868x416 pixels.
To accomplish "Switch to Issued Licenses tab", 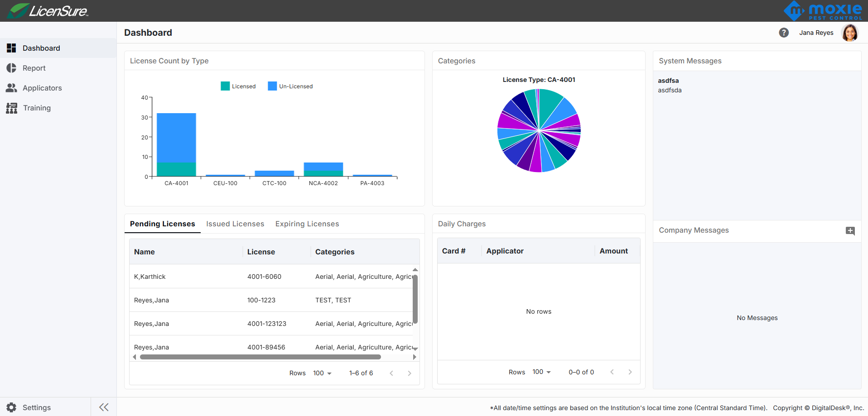I will (x=235, y=224).
